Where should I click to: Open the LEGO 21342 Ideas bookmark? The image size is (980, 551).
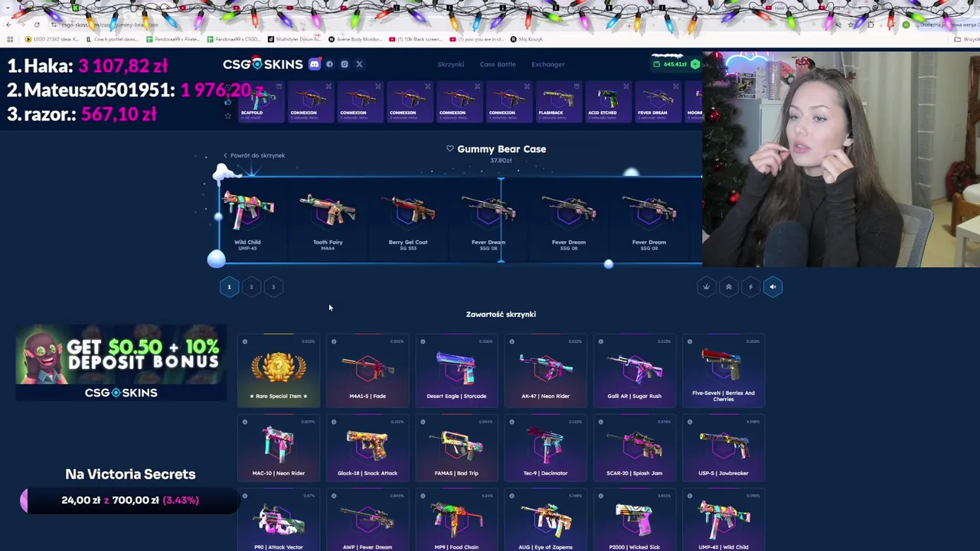click(52, 39)
